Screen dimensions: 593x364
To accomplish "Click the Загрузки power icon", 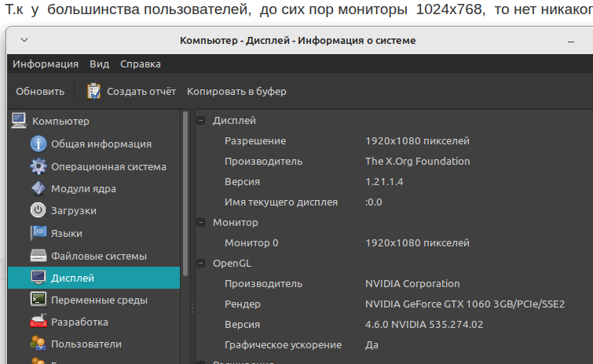I will pos(38,210).
